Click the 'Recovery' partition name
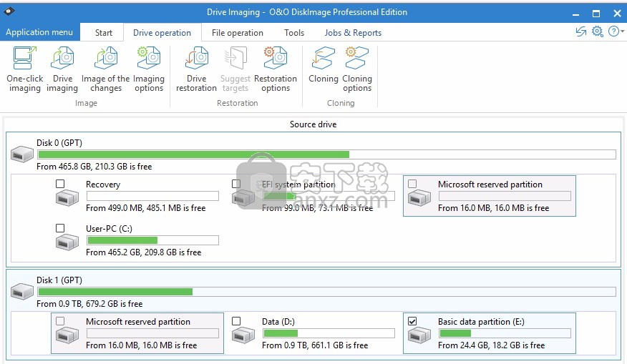Image resolution: width=627 pixels, height=364 pixels. point(103,185)
